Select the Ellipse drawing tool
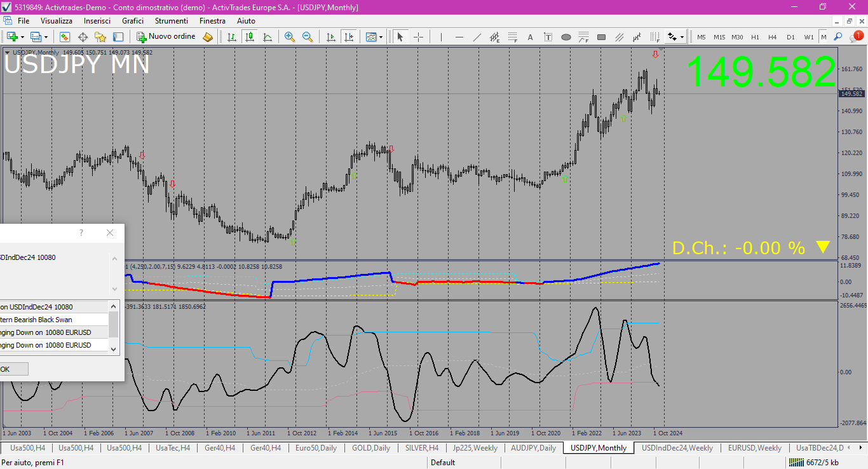Image resolution: width=868 pixels, height=469 pixels. click(566, 37)
